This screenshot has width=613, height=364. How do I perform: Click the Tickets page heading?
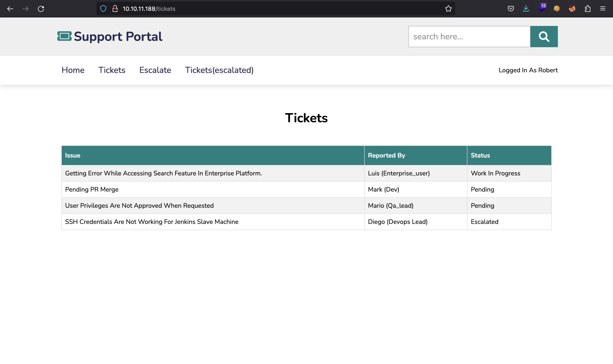[x=306, y=118]
